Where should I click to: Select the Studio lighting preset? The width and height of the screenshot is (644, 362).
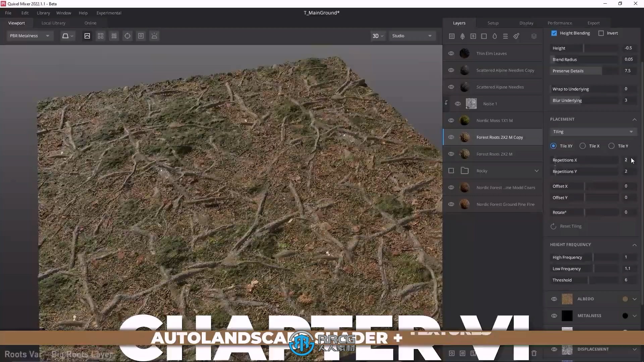[x=411, y=36]
